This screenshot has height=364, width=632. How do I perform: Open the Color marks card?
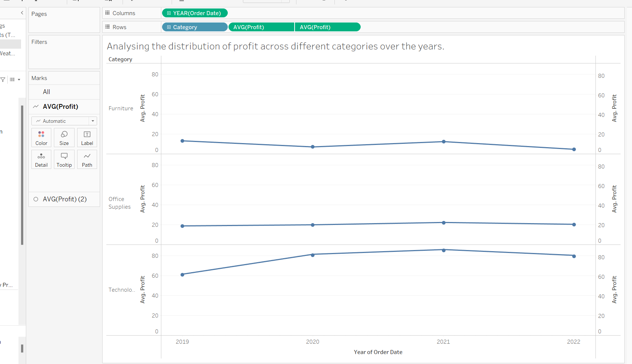point(41,138)
